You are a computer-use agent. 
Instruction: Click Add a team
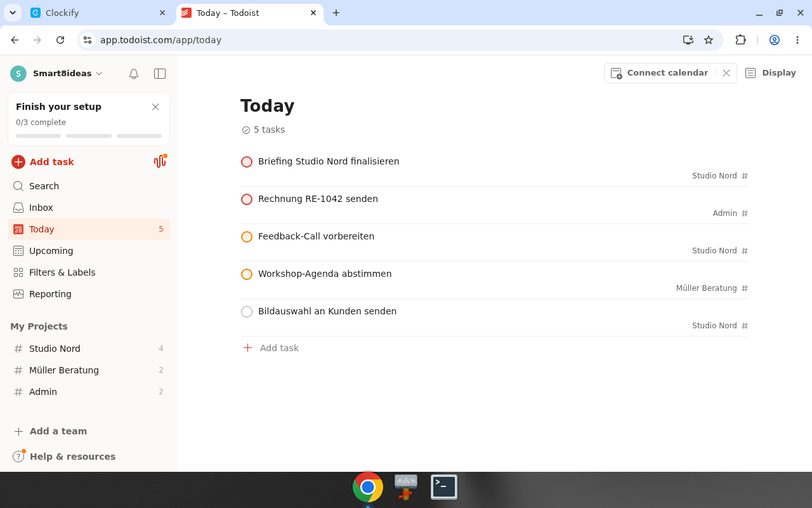pos(51,431)
